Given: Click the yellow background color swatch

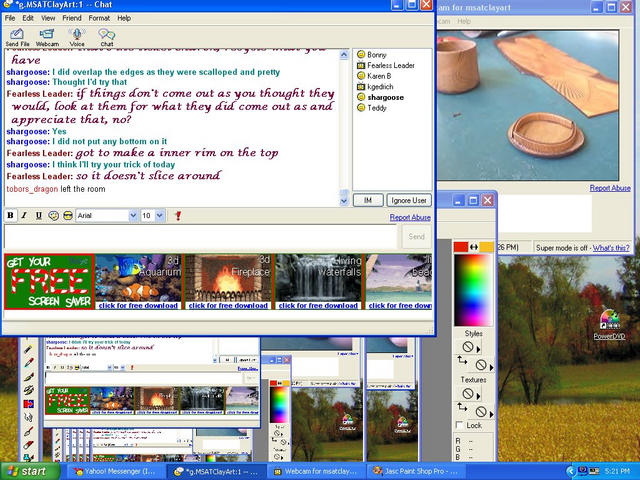Looking at the screenshot, I should coord(486,247).
